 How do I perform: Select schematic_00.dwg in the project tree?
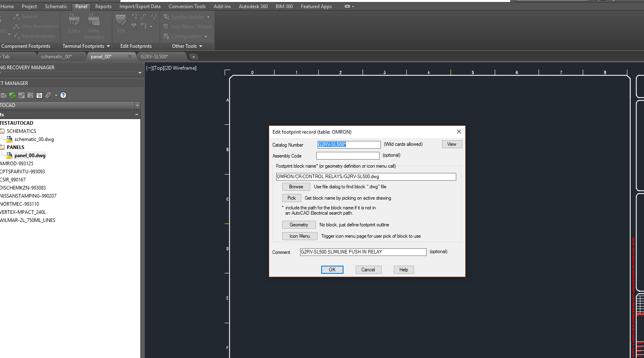tap(34, 139)
